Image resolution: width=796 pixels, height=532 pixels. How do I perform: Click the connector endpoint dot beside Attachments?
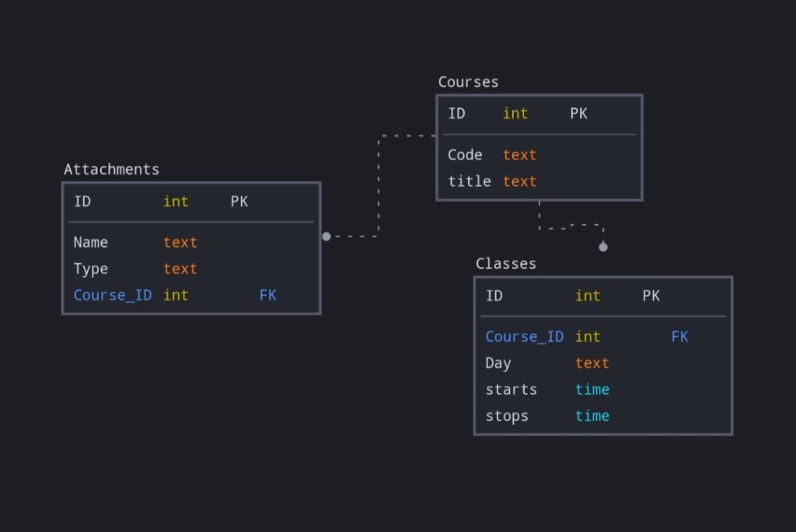pyautogui.click(x=326, y=236)
